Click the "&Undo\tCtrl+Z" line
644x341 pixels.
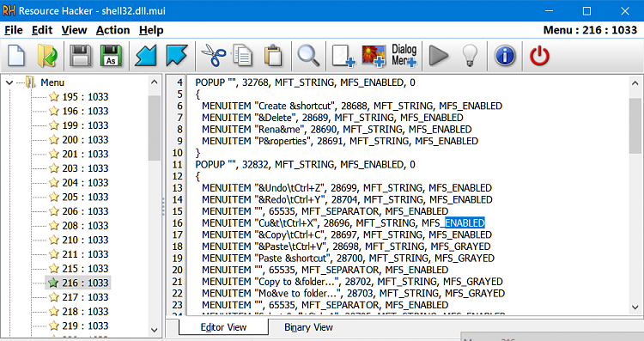coord(347,188)
